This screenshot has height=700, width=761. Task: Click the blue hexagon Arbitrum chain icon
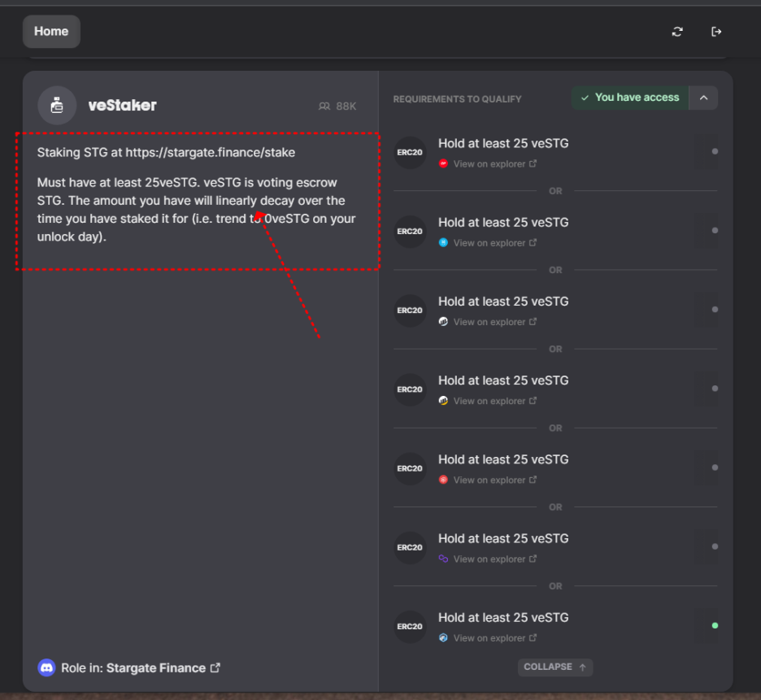point(443,638)
